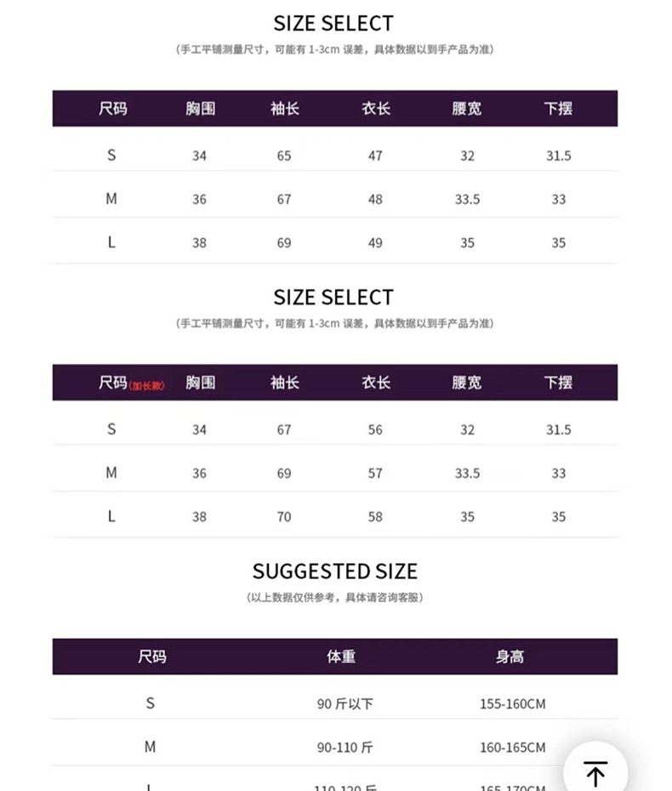Click sleeve length value 65
Viewport: 672px width, 791px height.
pyautogui.click(x=284, y=156)
